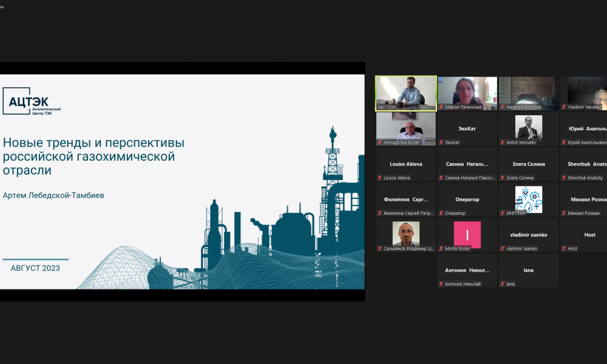Click the АВГУСТ 2023 date on the slide
This screenshot has width=607, height=364.
click(35, 268)
